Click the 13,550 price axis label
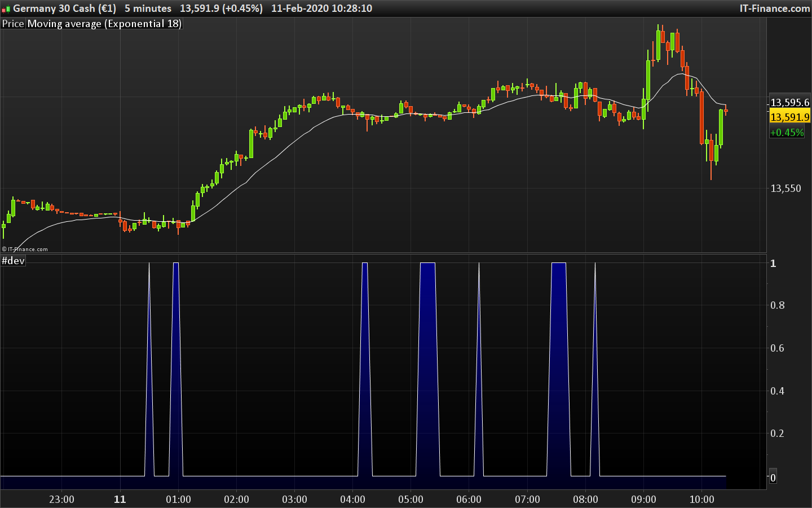812x508 pixels. tap(785, 189)
